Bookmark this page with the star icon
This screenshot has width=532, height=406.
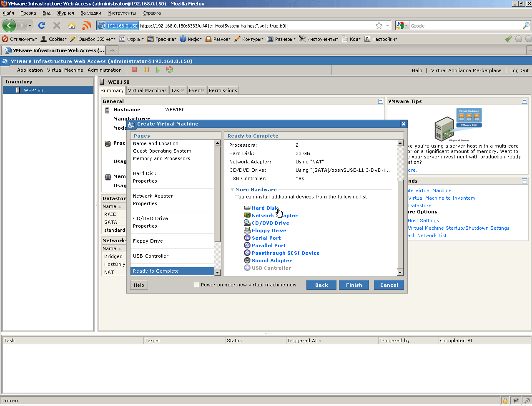[x=379, y=25]
